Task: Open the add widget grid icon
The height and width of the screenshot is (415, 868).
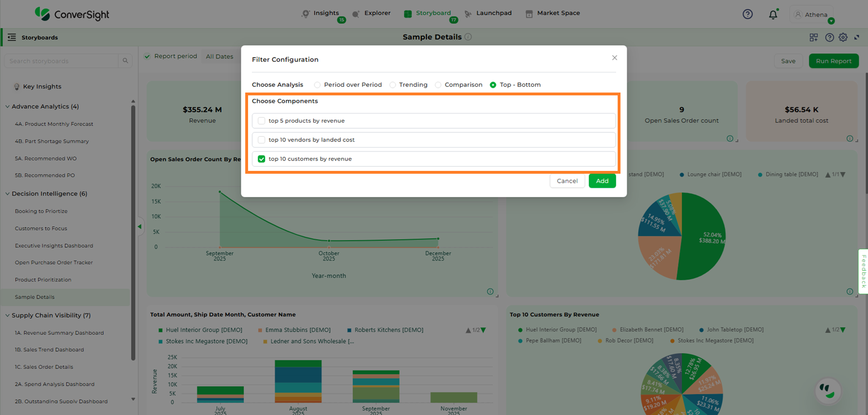Action: (814, 37)
